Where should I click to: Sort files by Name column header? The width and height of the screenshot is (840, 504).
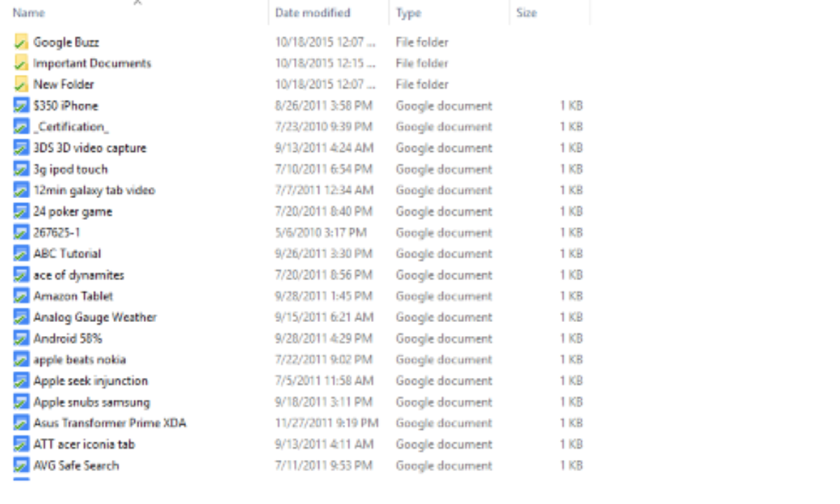point(29,13)
